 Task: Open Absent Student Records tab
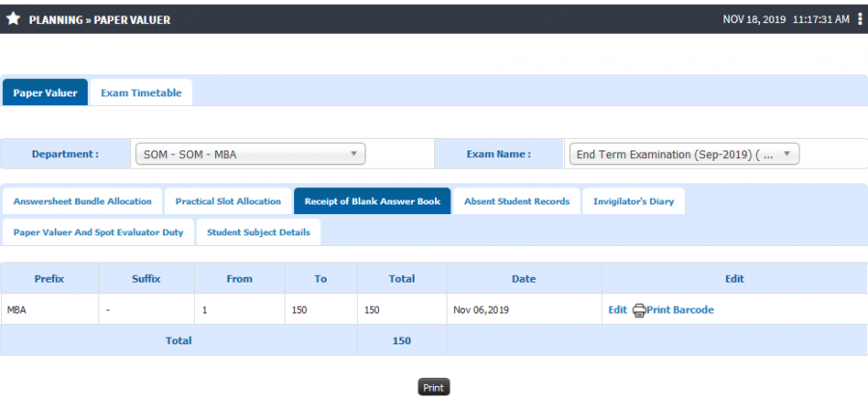pos(517,201)
